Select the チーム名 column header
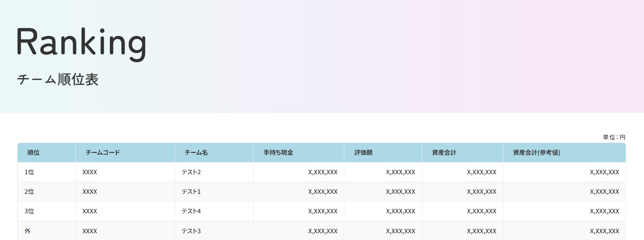The width and height of the screenshot is (644, 240). click(196, 153)
